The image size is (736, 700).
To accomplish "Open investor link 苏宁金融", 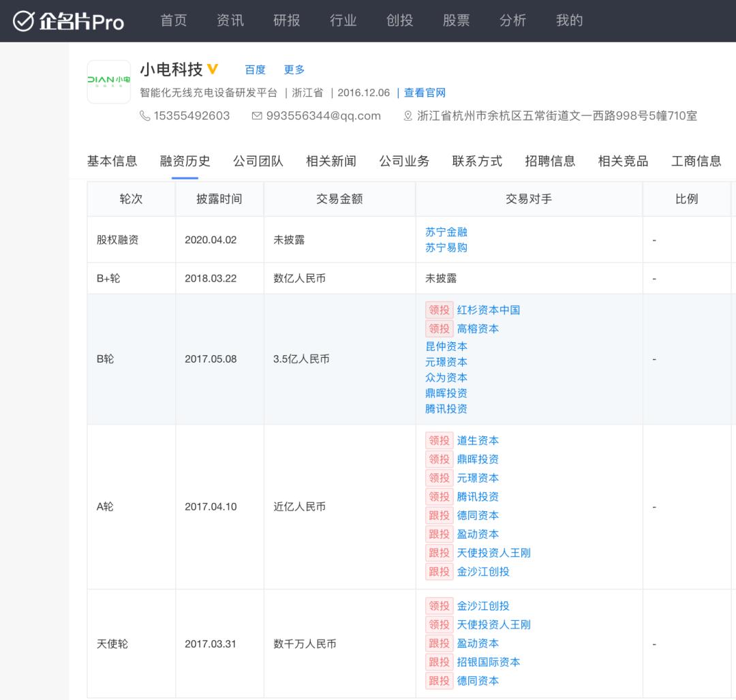I will [446, 232].
